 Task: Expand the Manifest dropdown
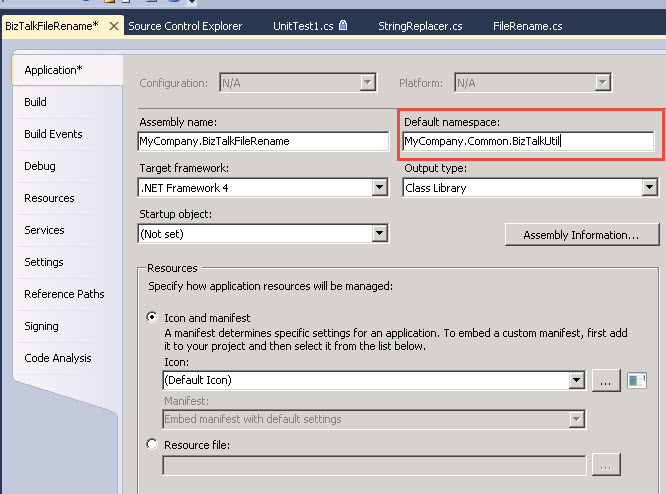pos(576,420)
